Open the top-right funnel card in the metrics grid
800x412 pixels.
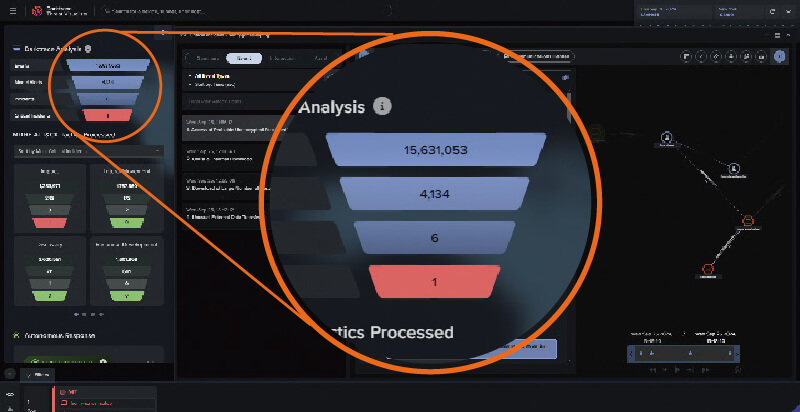pyautogui.click(x=127, y=198)
